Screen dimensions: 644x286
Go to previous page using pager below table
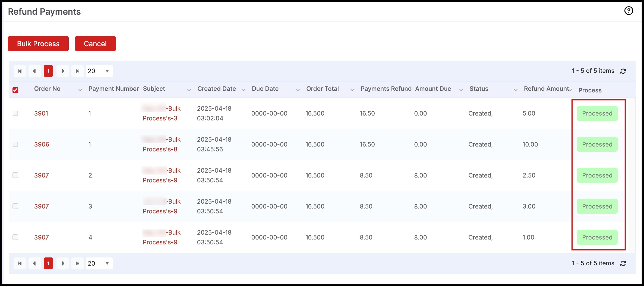(x=34, y=263)
